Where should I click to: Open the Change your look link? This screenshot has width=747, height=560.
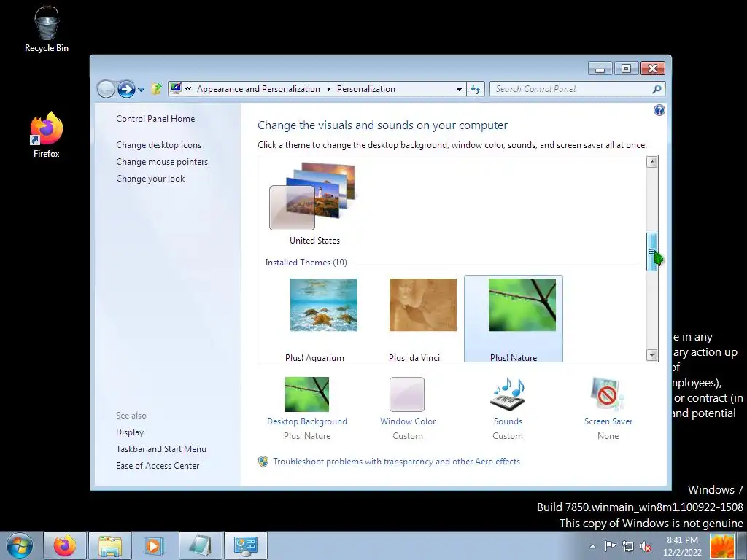click(150, 179)
